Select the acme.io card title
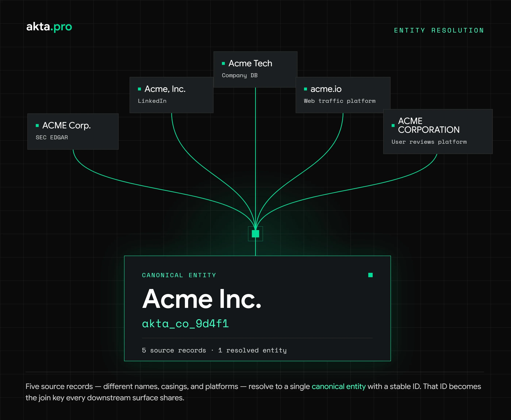 click(326, 89)
